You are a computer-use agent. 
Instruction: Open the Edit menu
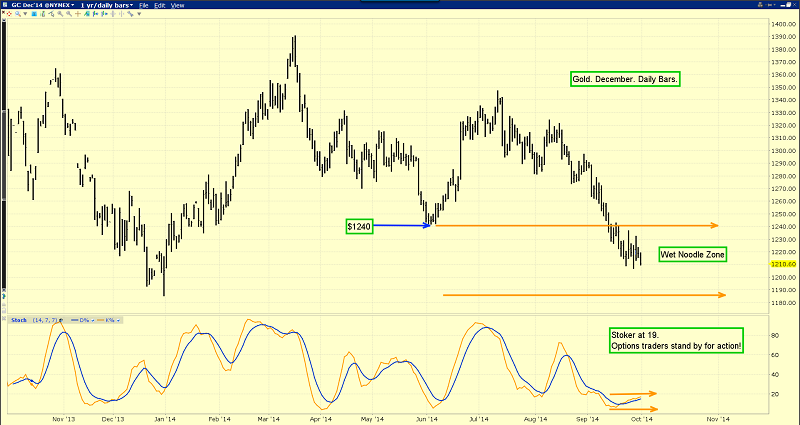pos(161,6)
